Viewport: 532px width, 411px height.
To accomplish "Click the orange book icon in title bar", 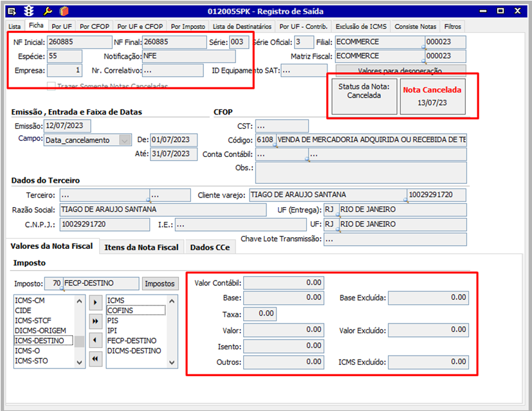I will [64, 11].
